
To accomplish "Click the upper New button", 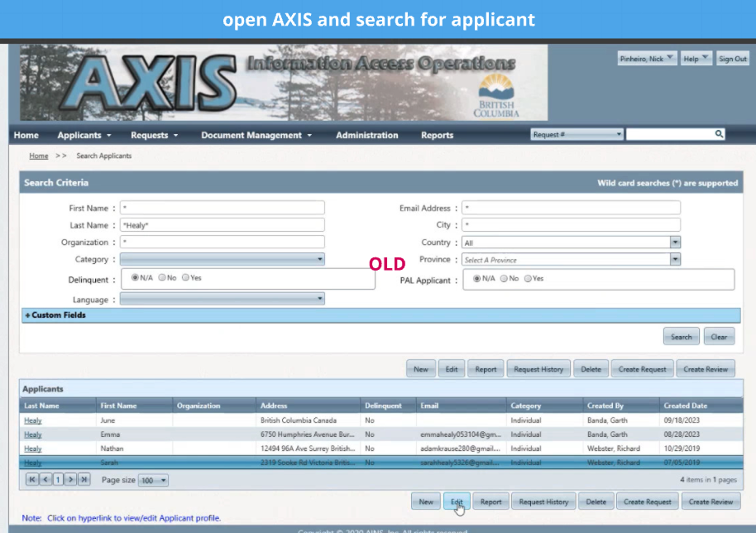I will (x=420, y=369).
